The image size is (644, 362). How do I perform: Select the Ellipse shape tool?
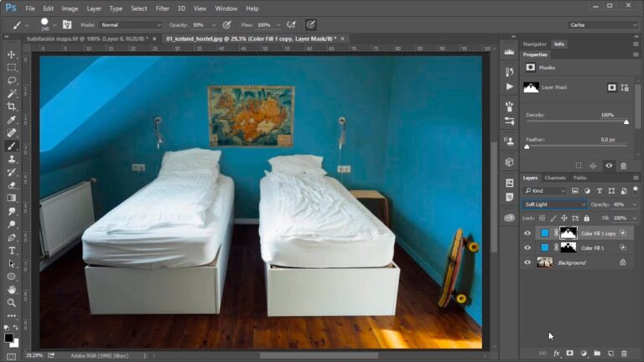(12, 277)
